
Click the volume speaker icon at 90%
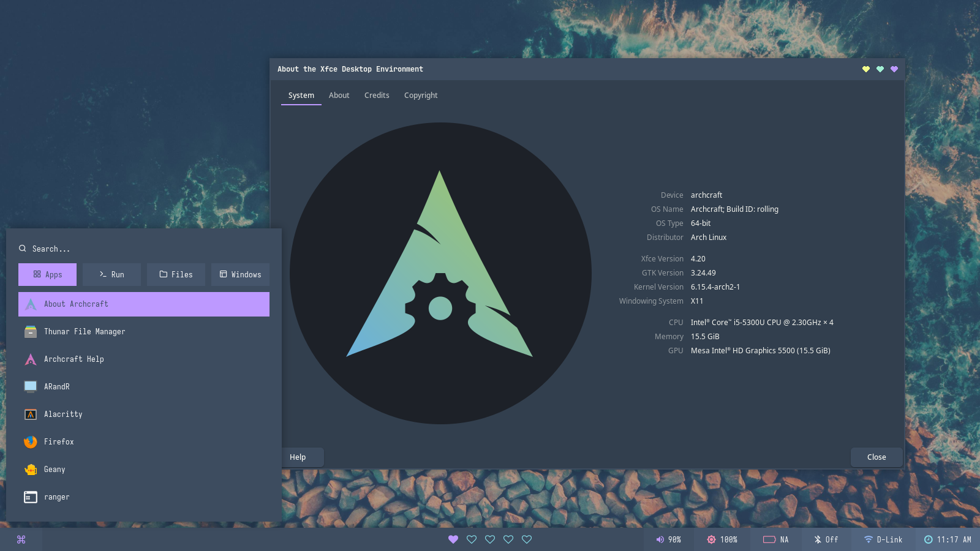pos(660,539)
